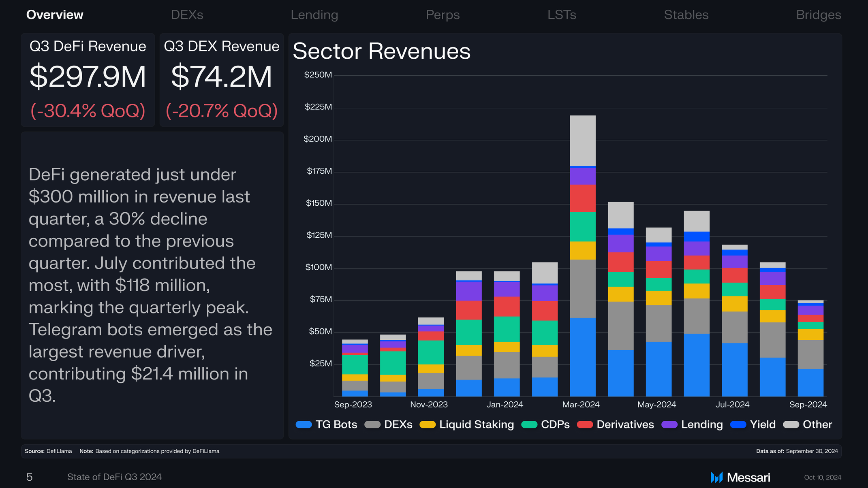Click the Data as of September 30 text

click(797, 451)
